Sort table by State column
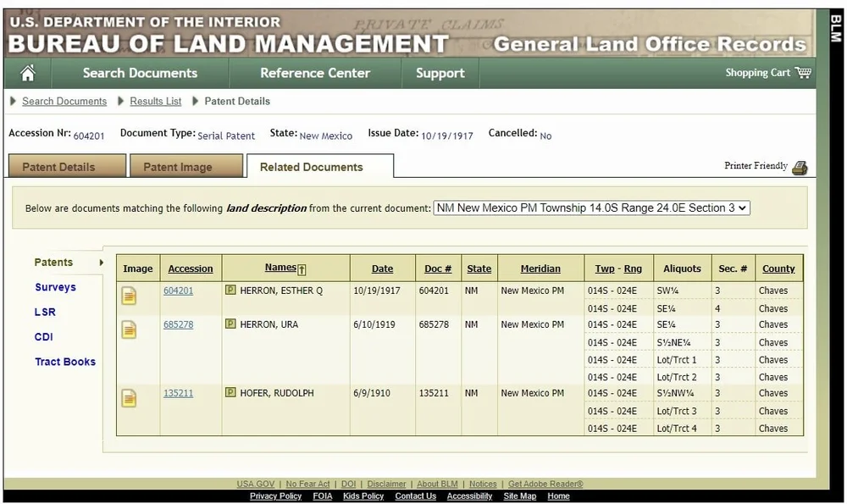 (479, 269)
